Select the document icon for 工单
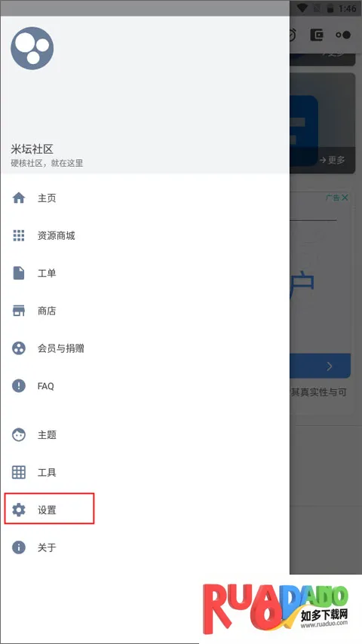362x644 pixels. click(19, 273)
